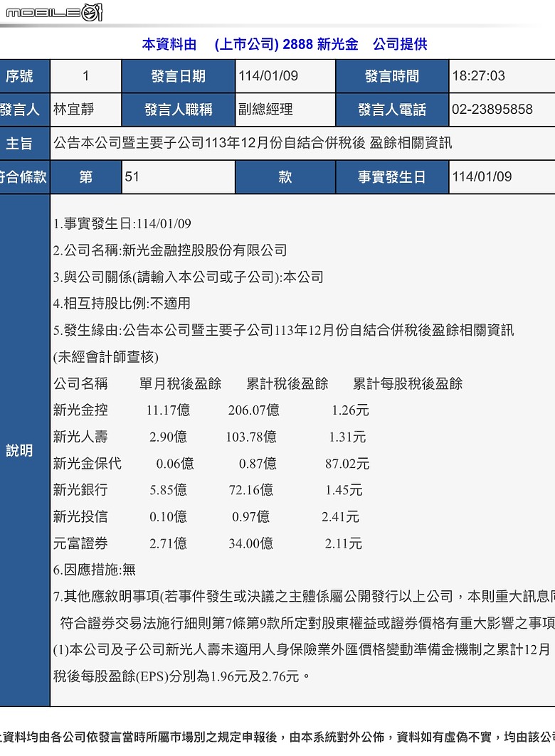Image resolution: width=555 pixels, height=756 pixels.
Task: Select the footer disclaimer about 各公司依發言當時
Action: click(x=277, y=738)
